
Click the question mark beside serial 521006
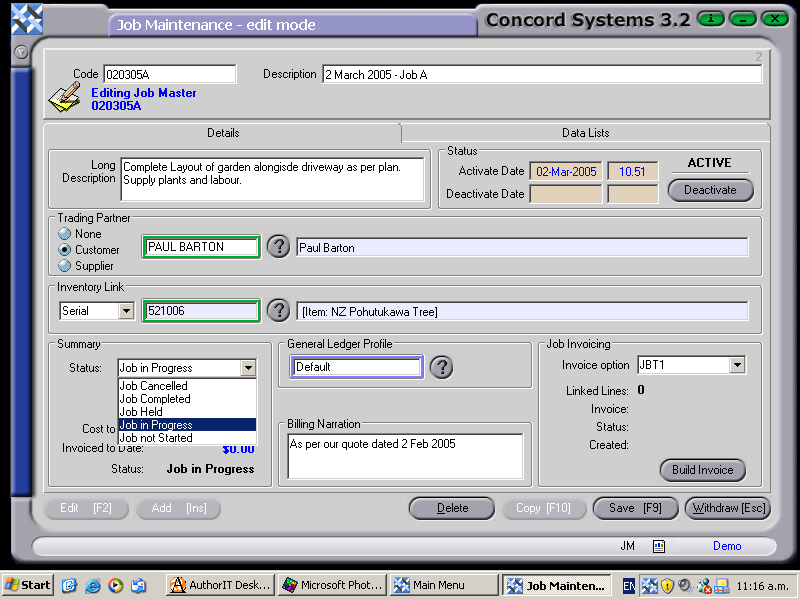(x=278, y=310)
